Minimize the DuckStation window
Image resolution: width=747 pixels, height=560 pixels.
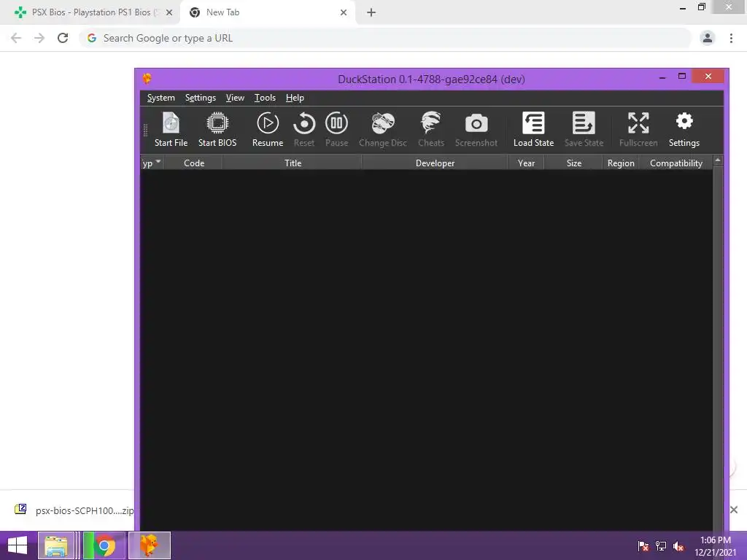[662, 77]
